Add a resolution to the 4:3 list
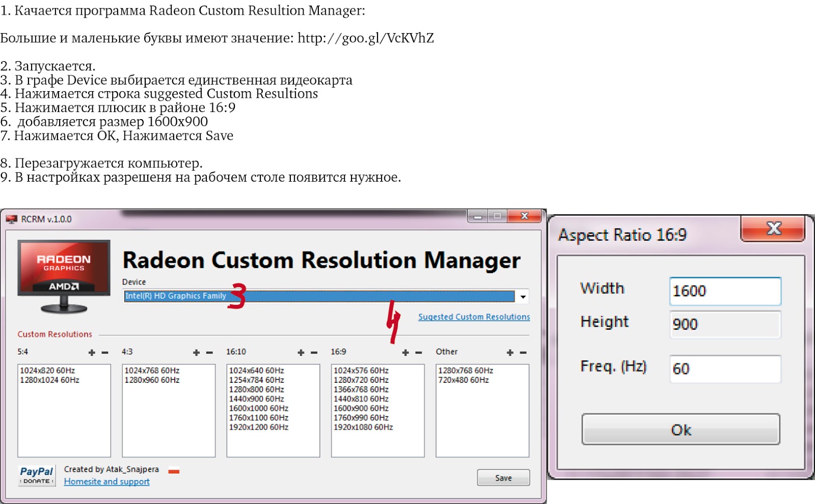 point(196,352)
